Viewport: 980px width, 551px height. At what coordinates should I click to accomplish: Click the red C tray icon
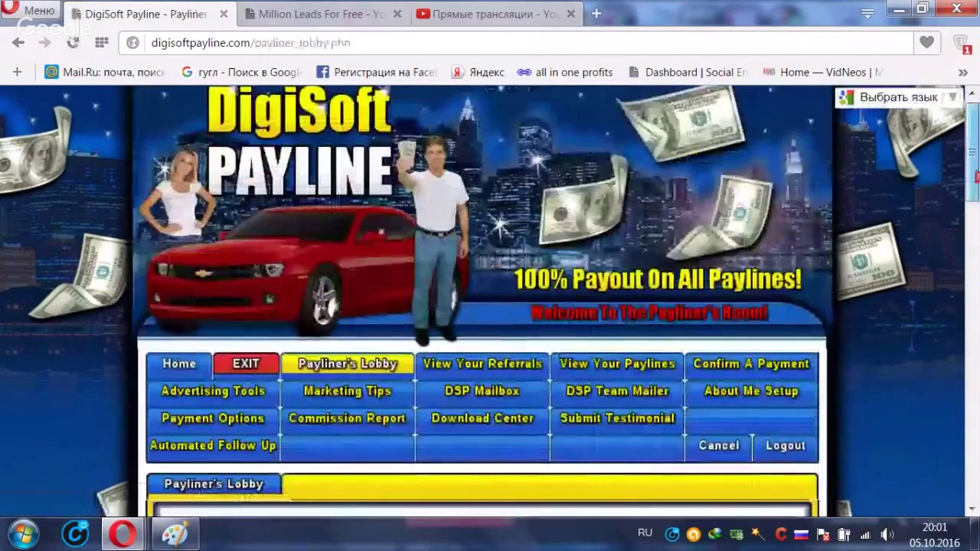[781, 534]
